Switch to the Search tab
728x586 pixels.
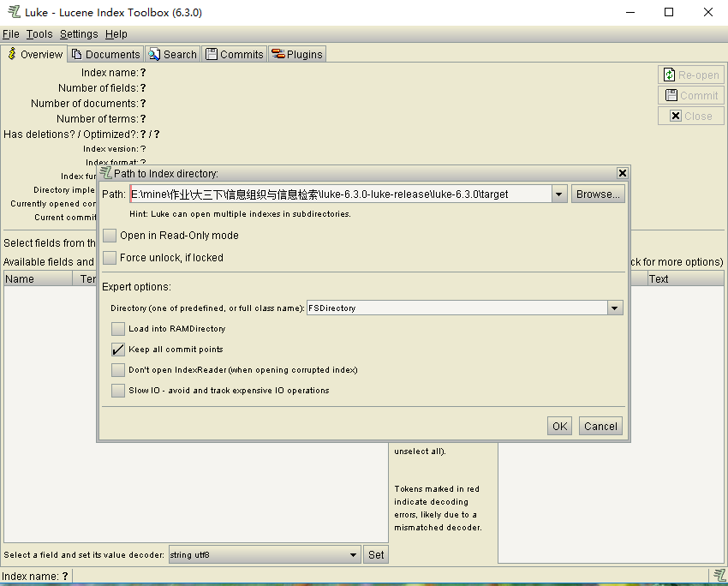pyautogui.click(x=173, y=54)
